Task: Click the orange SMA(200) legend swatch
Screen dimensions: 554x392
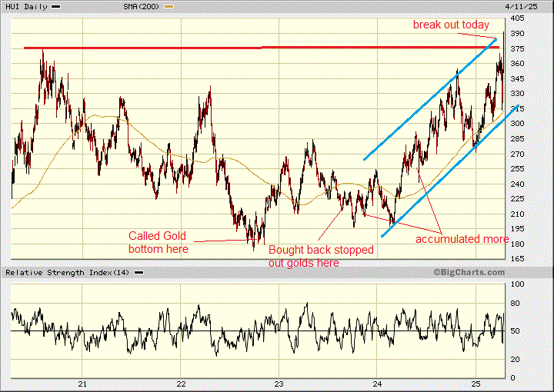Action: pos(169,7)
